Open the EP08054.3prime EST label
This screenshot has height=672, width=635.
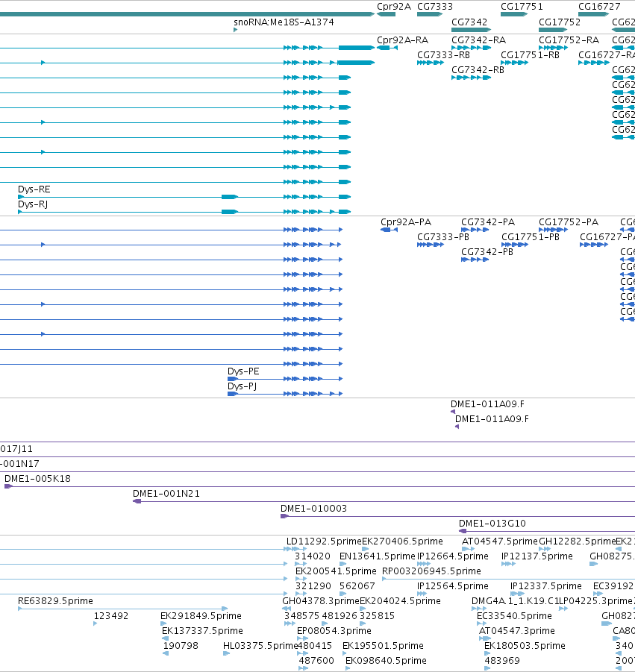(334, 631)
